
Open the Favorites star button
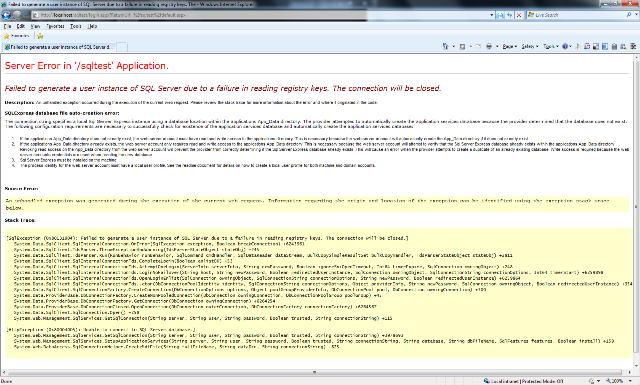pos(17,36)
